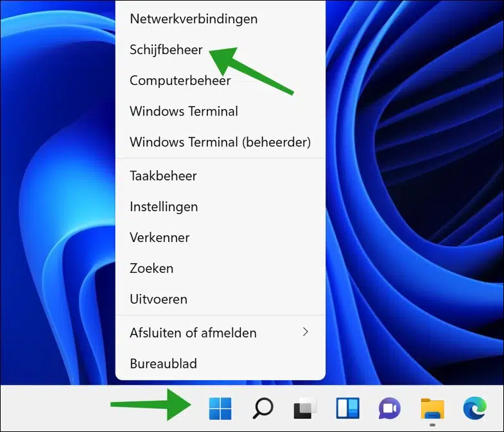Open Instellingen from the menu
The height and width of the screenshot is (432, 504).
tap(220, 207)
